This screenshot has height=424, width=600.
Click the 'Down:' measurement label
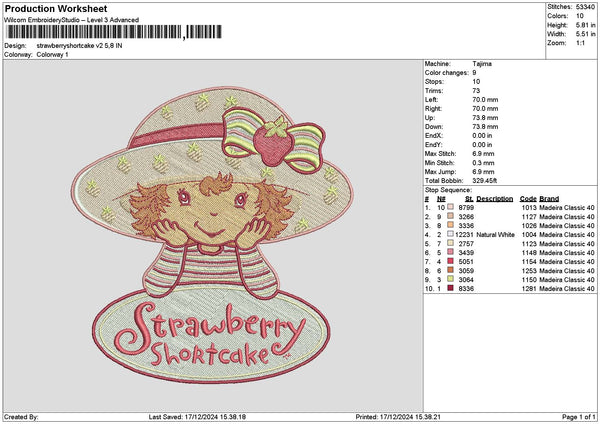[x=434, y=127]
